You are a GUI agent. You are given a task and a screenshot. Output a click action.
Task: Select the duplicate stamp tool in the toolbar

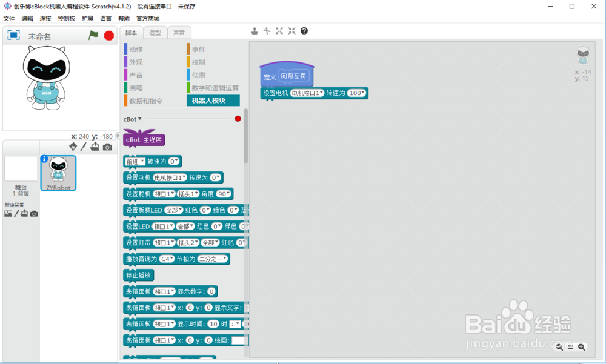(255, 30)
